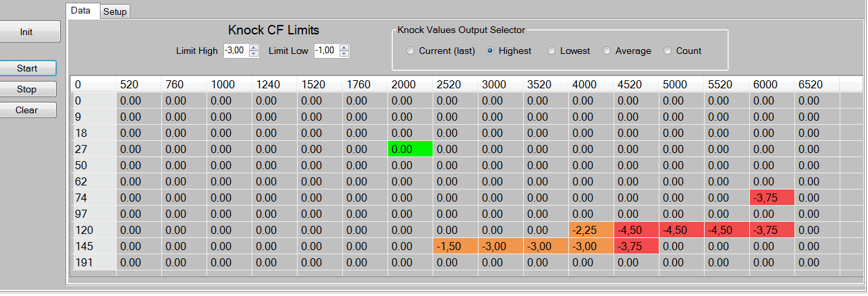Stop the data logging
Image resolution: width=868 pixels, height=296 pixels.
coord(27,89)
